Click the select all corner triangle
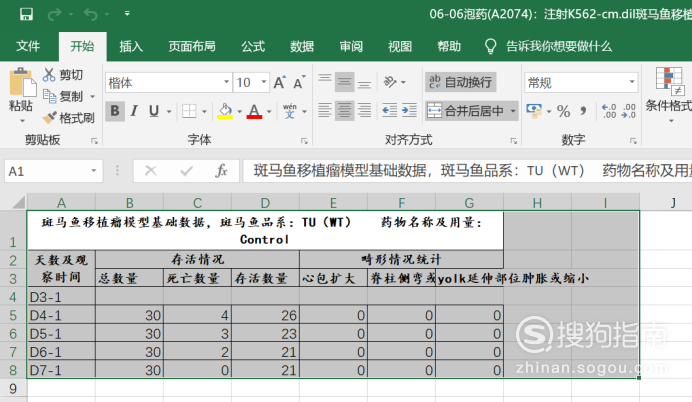The height and width of the screenshot is (402, 692). 18,203
